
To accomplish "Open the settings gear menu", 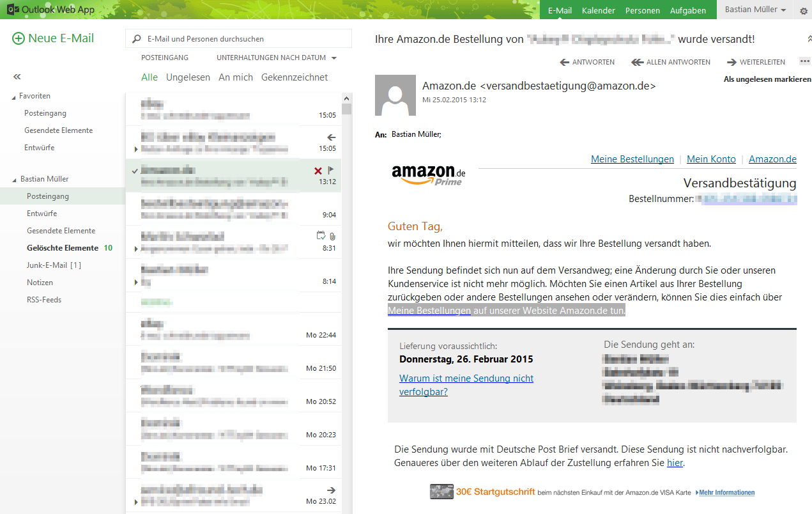I will click(x=804, y=11).
